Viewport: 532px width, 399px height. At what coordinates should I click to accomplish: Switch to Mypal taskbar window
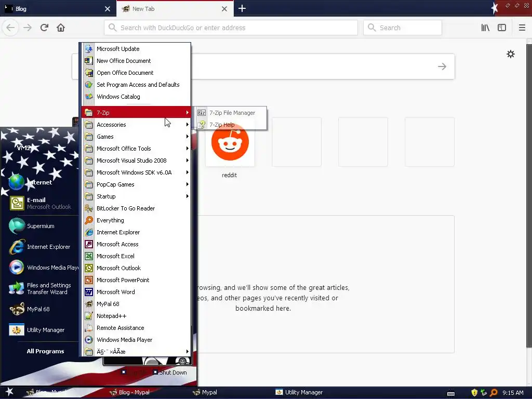(205, 392)
